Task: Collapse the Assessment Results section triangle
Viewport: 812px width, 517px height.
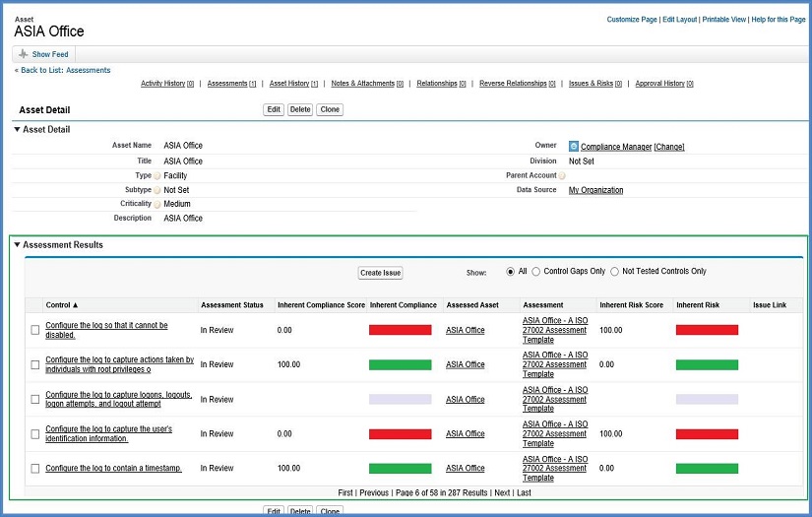Action: click(x=17, y=244)
